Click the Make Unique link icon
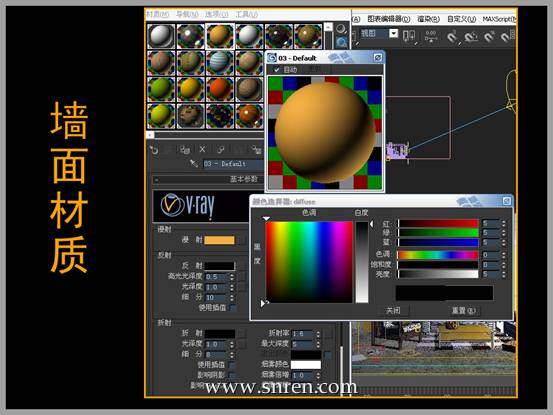Image resolution: width=553 pixels, height=415 pixels. pos(221,150)
